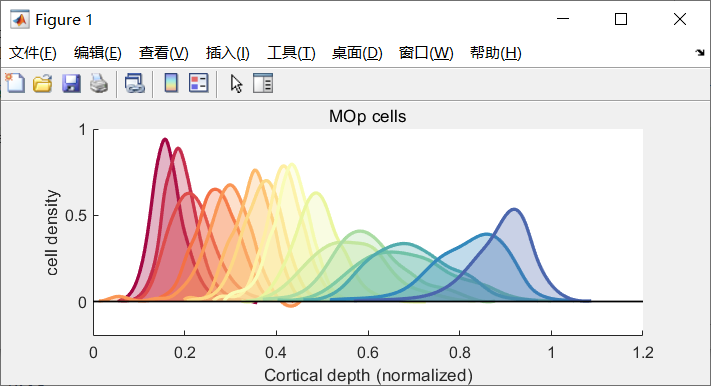Select the 'cell density' y-axis label
The width and height of the screenshot is (711, 386).
52,232
